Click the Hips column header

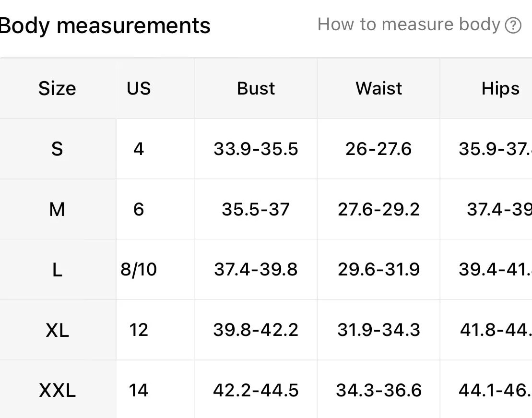coord(500,89)
